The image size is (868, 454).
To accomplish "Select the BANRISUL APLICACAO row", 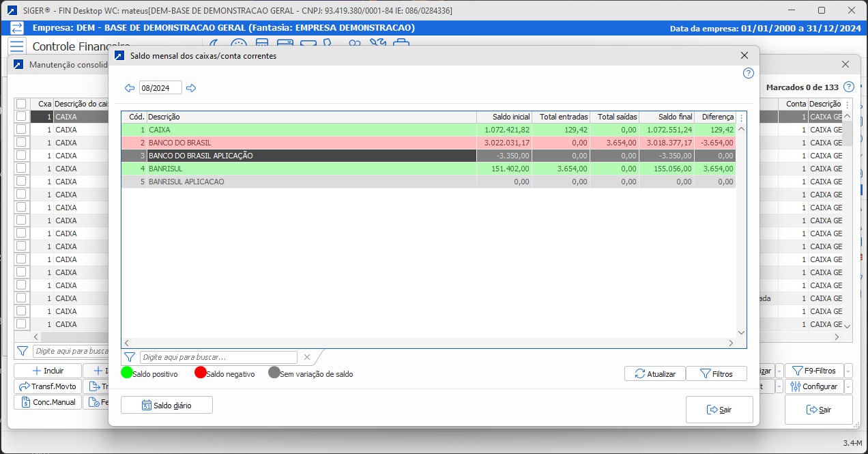I will pos(429,182).
